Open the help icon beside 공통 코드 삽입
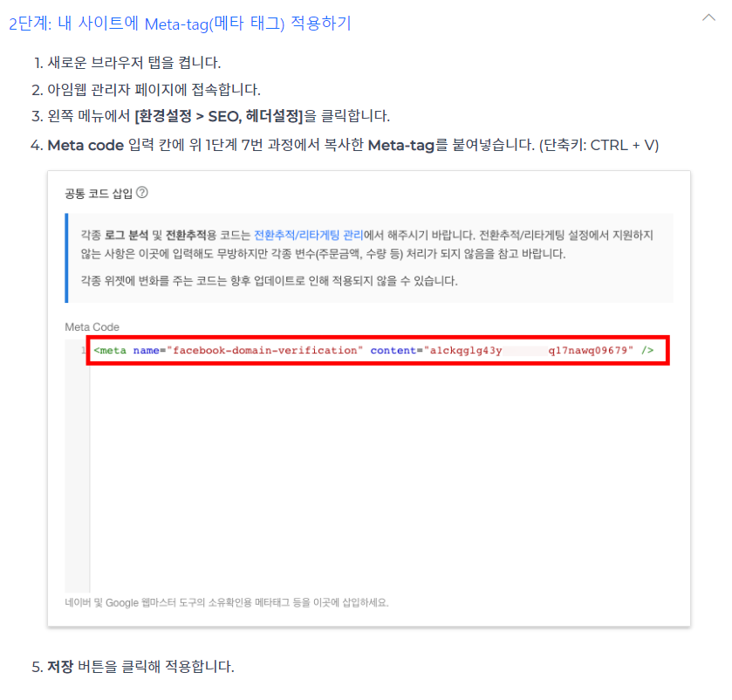 pos(142,192)
